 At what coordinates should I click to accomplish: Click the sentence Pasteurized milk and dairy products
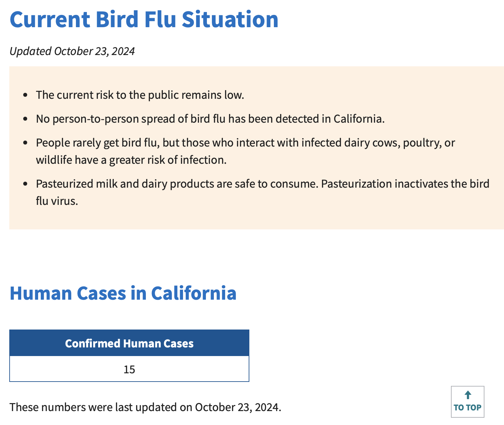[177, 184]
